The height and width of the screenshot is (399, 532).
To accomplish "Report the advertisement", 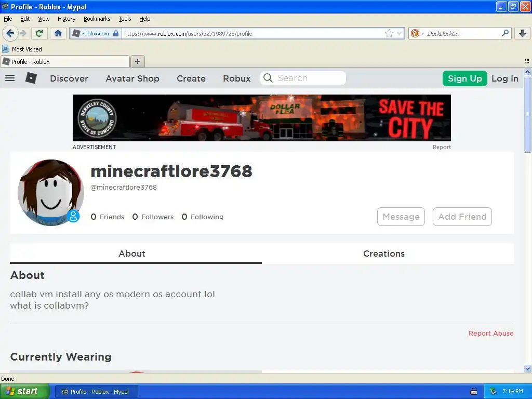I will [442, 147].
